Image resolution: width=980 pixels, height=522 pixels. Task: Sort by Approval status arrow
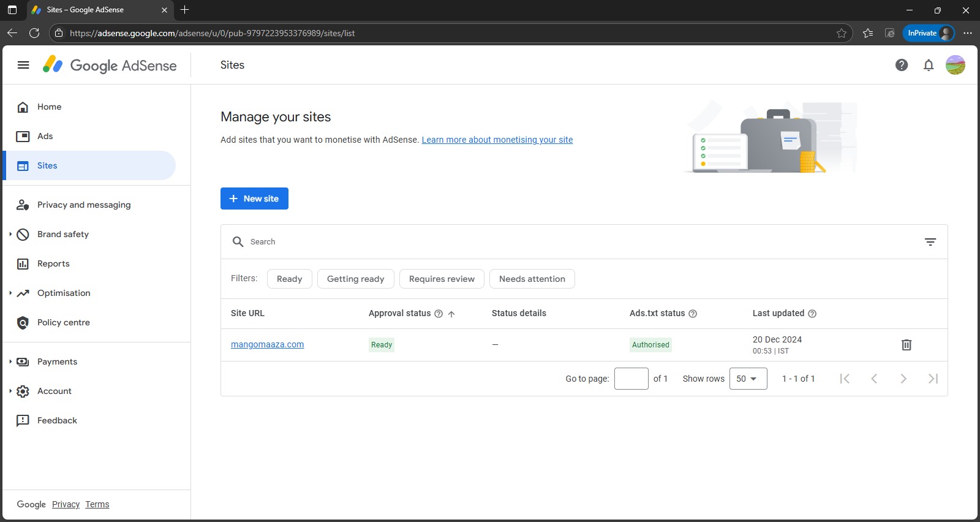pos(451,314)
